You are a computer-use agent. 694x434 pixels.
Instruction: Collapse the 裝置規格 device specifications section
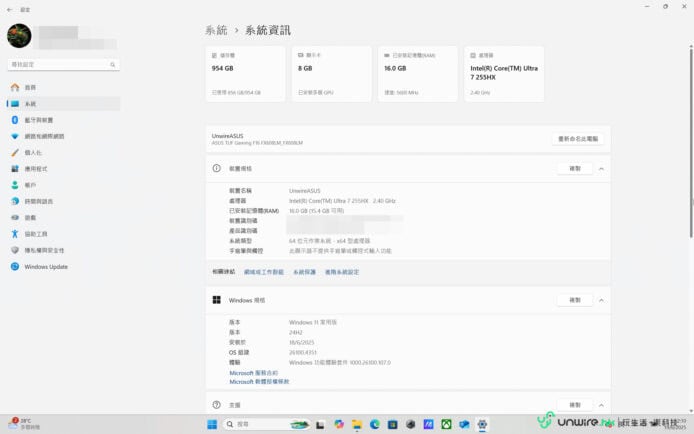(x=601, y=169)
